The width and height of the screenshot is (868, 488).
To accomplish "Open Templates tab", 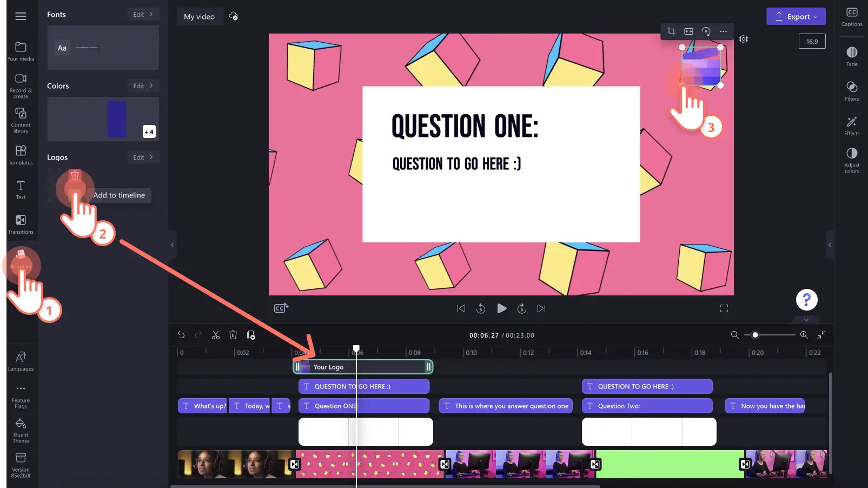I will (21, 155).
